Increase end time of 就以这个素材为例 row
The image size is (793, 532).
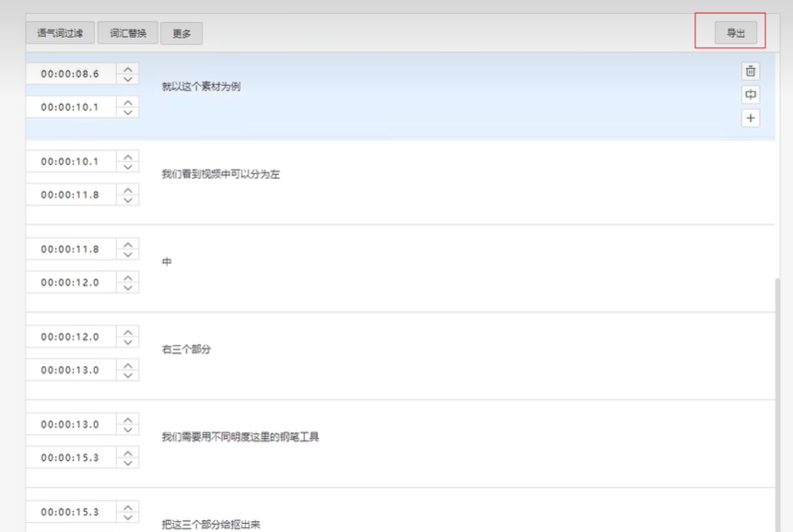click(128, 102)
